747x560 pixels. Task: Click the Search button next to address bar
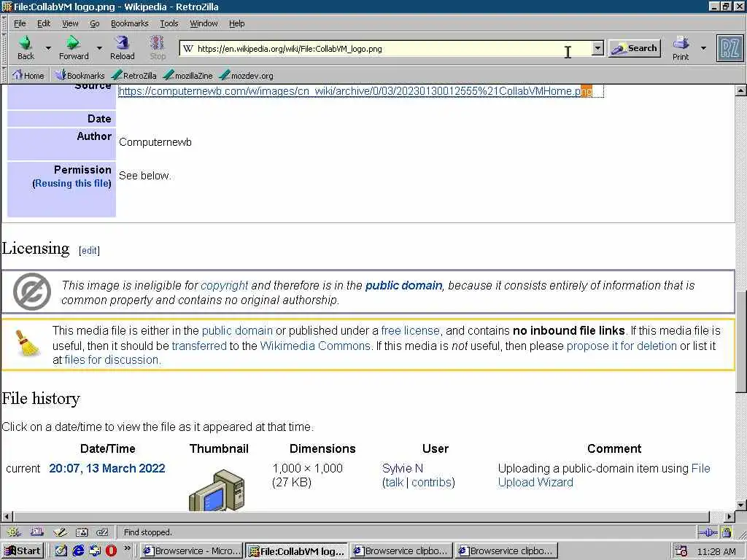click(x=635, y=48)
